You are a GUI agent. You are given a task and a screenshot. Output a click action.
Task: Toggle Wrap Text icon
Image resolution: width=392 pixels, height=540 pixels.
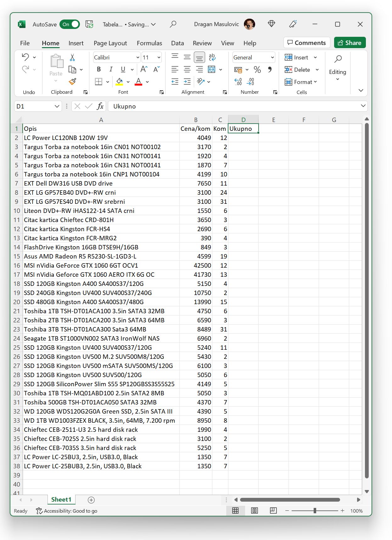click(212, 57)
